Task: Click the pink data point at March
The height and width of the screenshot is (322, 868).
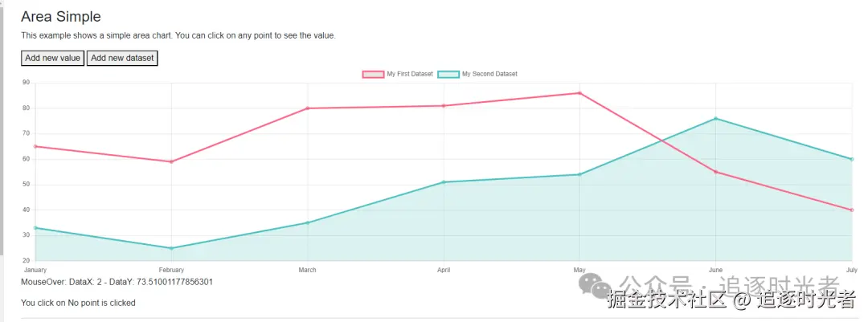Action: tap(308, 108)
